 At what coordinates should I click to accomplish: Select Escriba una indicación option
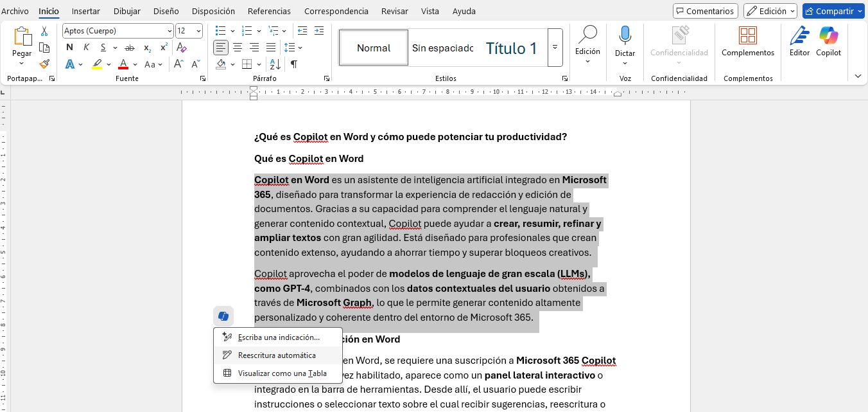pos(278,337)
